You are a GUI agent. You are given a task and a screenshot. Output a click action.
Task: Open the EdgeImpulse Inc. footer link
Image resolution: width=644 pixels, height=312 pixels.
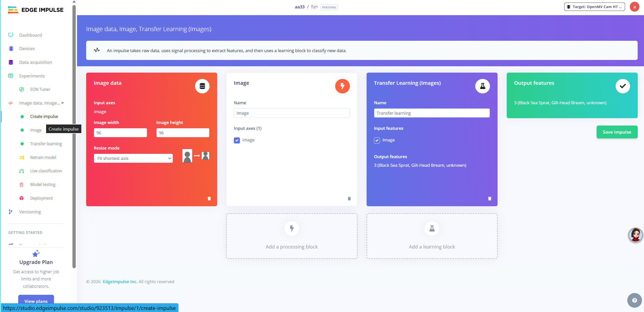120,282
